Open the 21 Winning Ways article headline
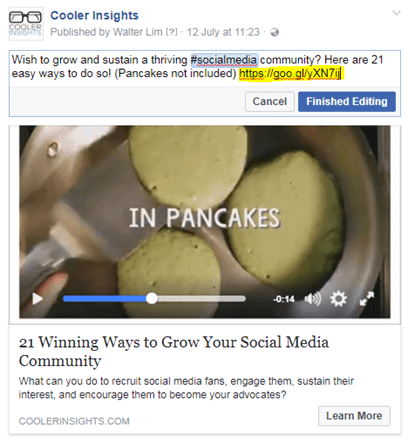 [174, 351]
